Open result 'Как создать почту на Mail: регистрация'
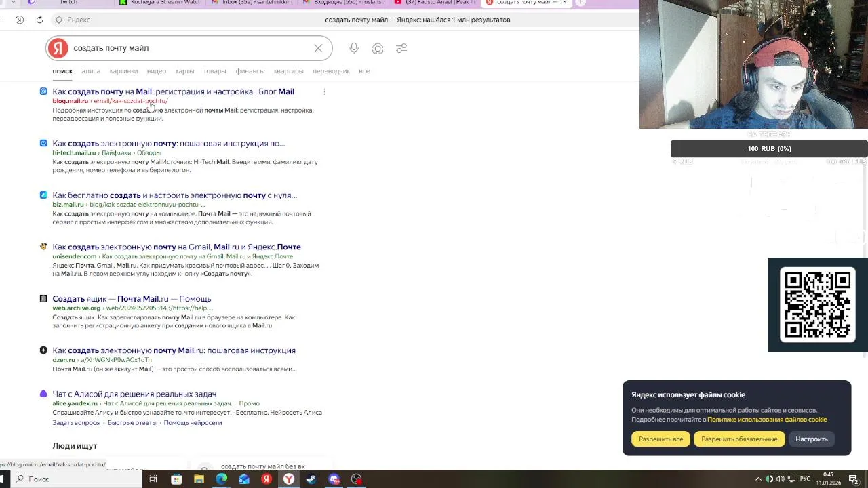 click(173, 91)
